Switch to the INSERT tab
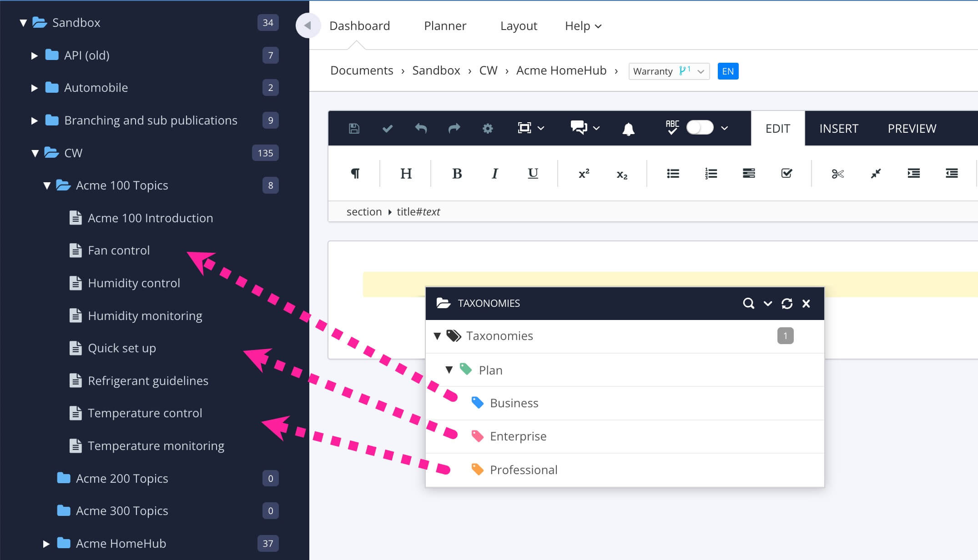 tap(838, 129)
